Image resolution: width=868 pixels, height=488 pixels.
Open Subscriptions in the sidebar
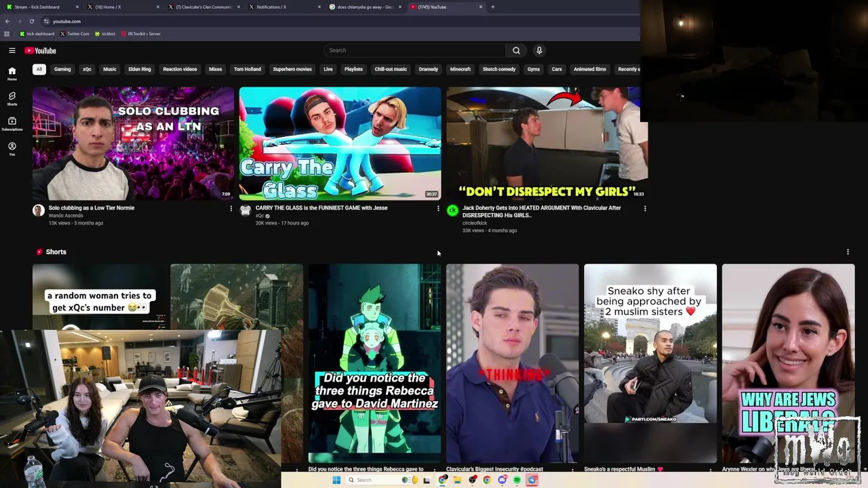coord(12,124)
